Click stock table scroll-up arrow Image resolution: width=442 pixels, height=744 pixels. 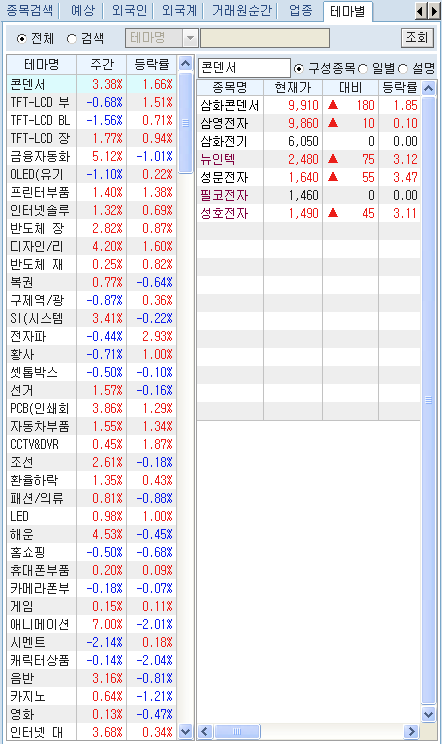coord(428,88)
